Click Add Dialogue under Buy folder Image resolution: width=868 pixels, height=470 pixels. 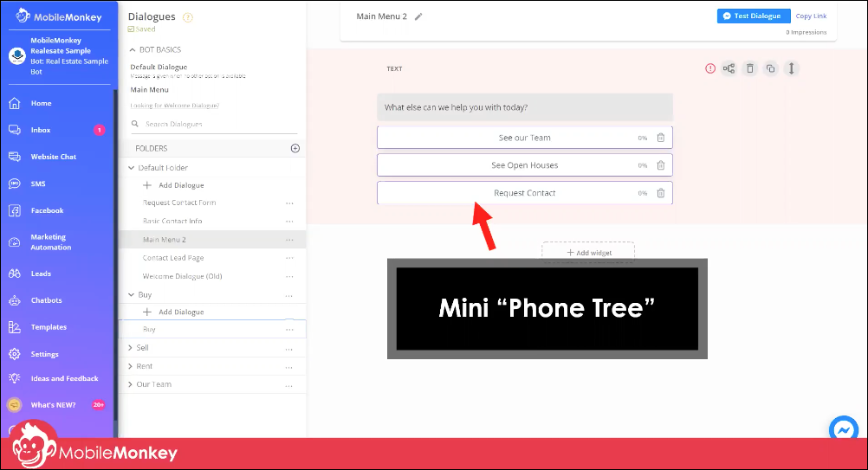(x=174, y=312)
